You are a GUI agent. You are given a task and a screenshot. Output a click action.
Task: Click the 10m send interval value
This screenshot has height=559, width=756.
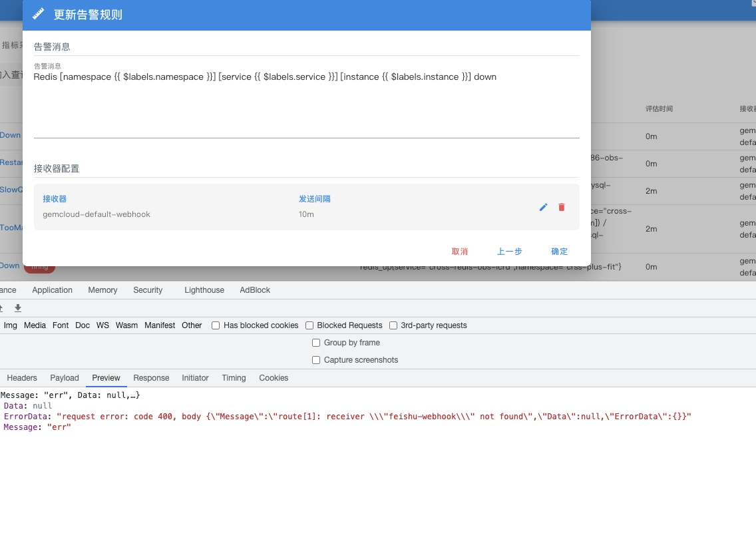[306, 214]
